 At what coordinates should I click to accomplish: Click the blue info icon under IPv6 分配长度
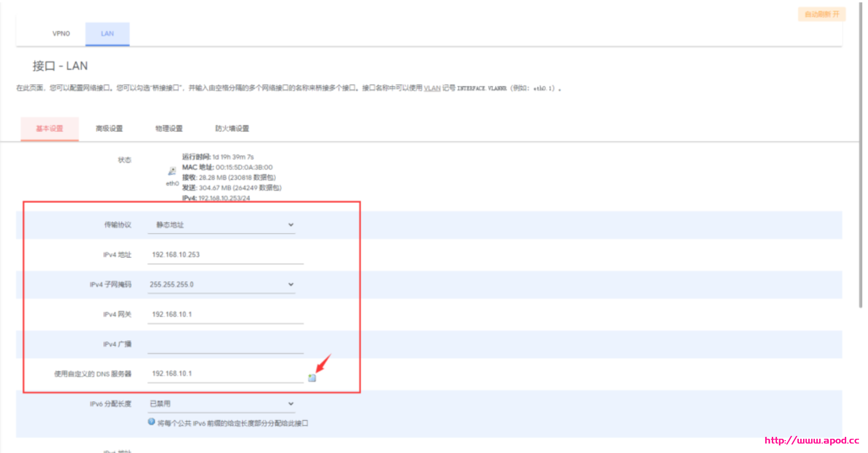(x=152, y=422)
